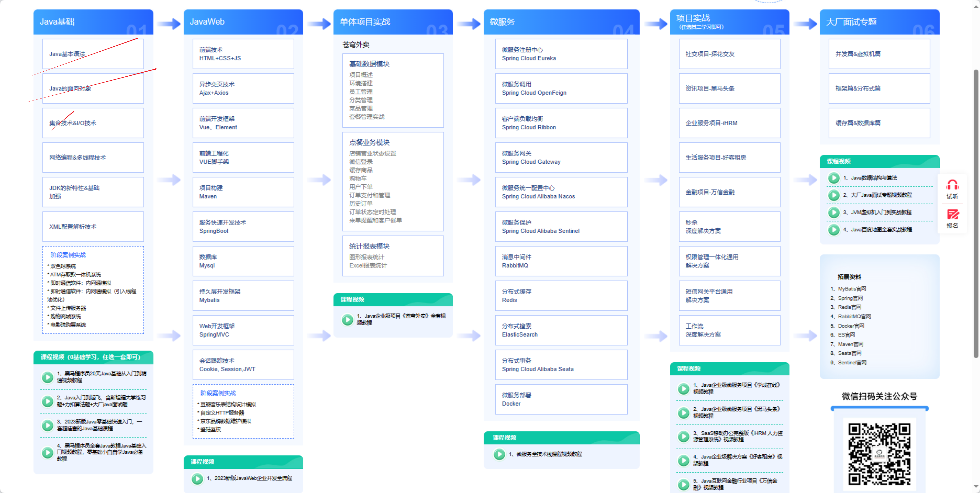Open the Sentinel官网 link
Viewport: 980px width, 493px height.
pyautogui.click(x=852, y=363)
